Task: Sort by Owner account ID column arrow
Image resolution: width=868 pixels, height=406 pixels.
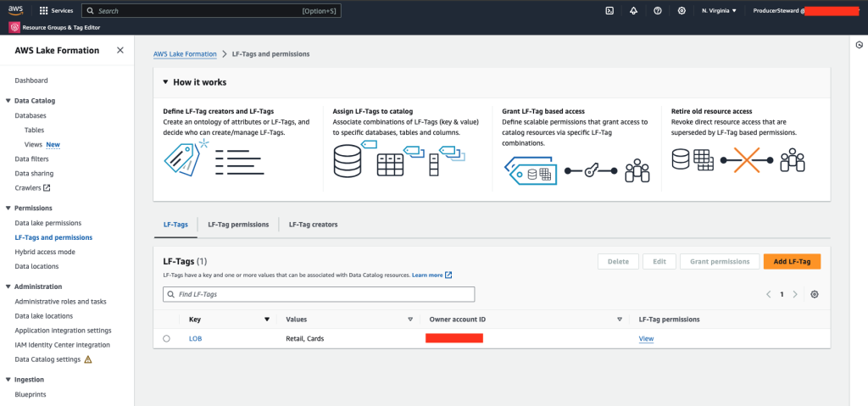Action: 620,320
